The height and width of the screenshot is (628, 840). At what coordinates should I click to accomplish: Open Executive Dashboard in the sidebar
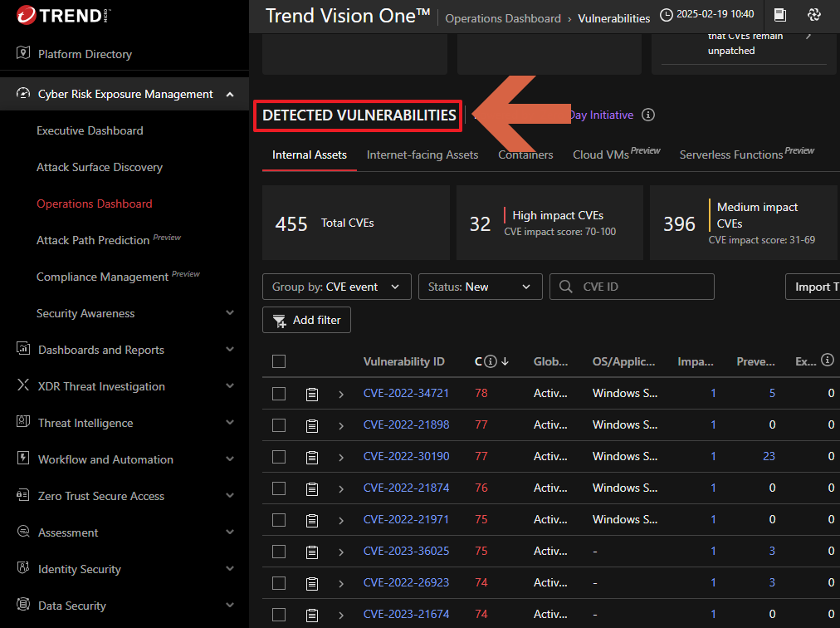point(90,130)
